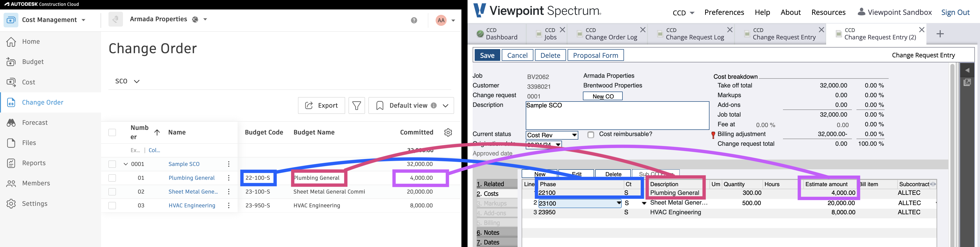The image size is (980, 247).
Task: Open the Armada Properties project dropdown
Action: coord(205,19)
